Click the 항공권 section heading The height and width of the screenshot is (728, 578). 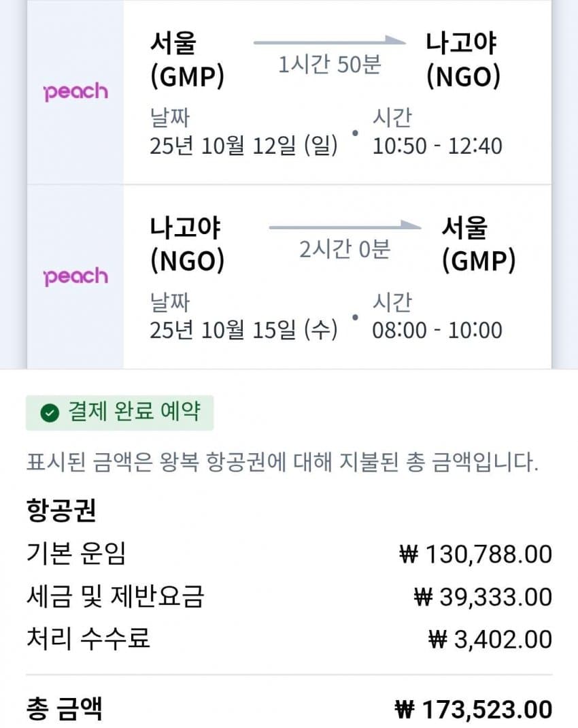click(61, 510)
